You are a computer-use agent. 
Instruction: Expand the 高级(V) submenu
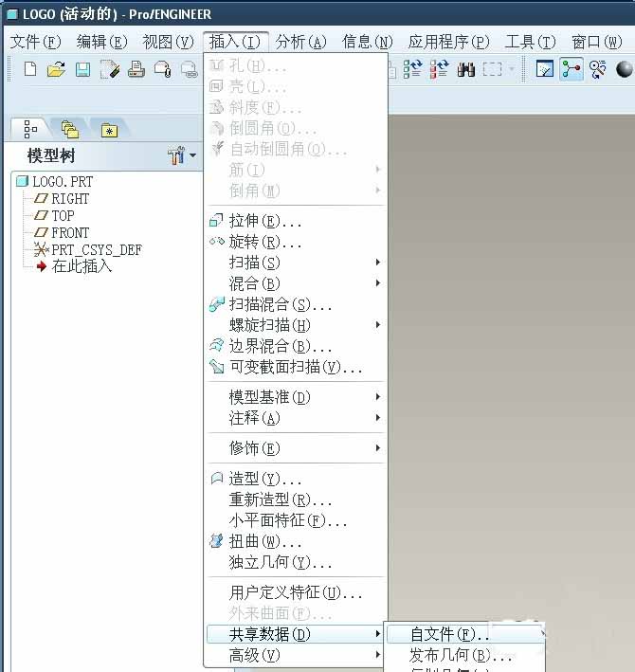(296, 655)
